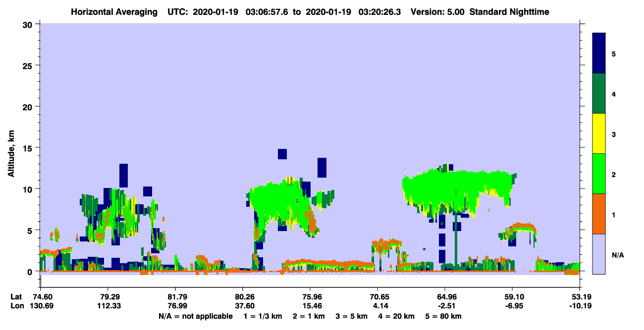Click the '5 = 80 km' legend text
The height and width of the screenshot is (330, 644).
click(x=442, y=316)
